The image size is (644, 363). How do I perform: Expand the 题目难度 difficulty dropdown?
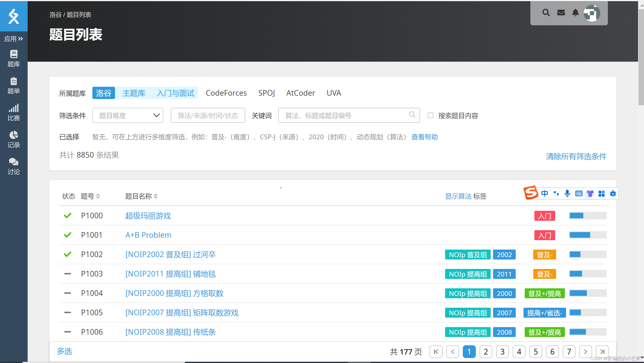point(128,115)
